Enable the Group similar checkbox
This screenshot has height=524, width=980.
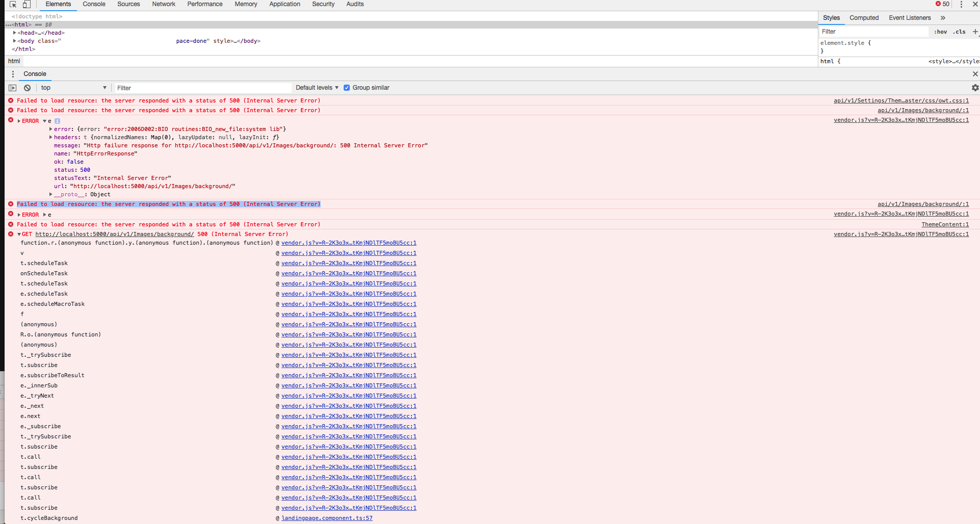(x=347, y=88)
